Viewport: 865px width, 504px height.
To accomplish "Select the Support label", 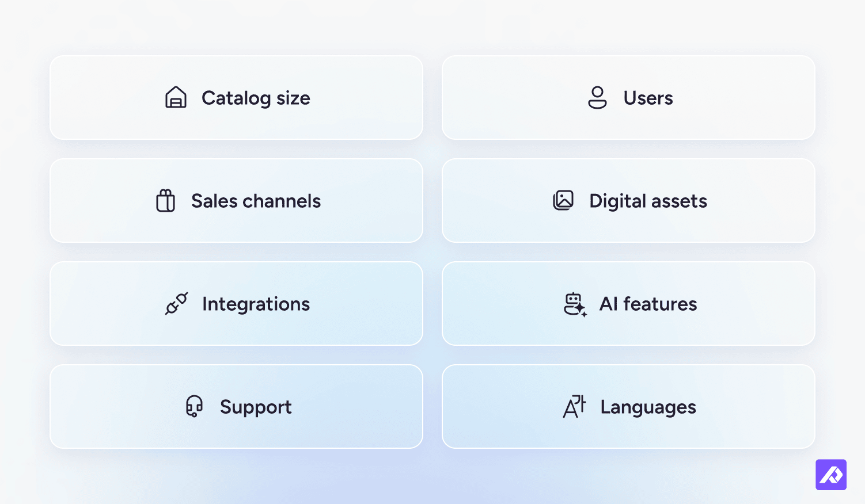I will coord(256,407).
